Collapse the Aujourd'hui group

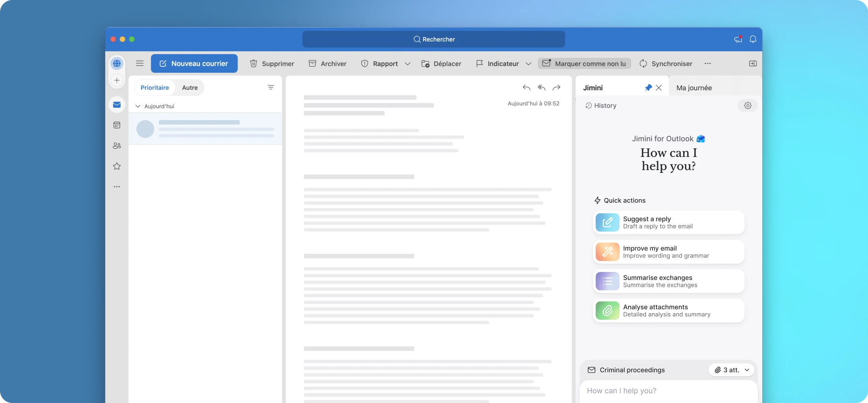tap(138, 106)
